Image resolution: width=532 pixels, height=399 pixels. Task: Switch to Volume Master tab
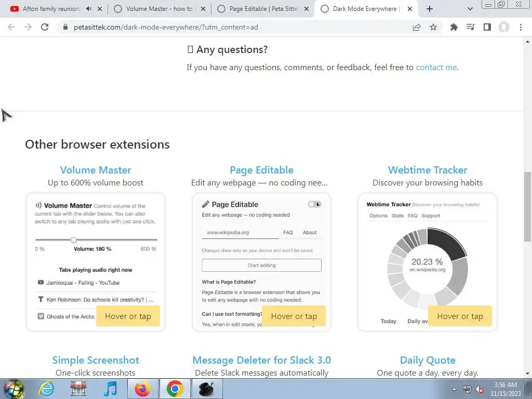click(x=159, y=9)
